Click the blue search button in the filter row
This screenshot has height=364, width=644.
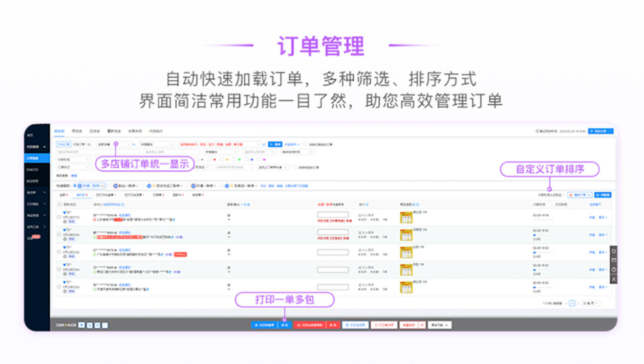point(275,145)
